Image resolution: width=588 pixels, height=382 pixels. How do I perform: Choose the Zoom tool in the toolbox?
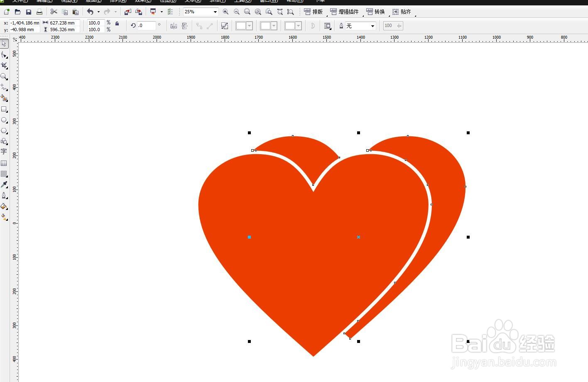(x=4, y=76)
